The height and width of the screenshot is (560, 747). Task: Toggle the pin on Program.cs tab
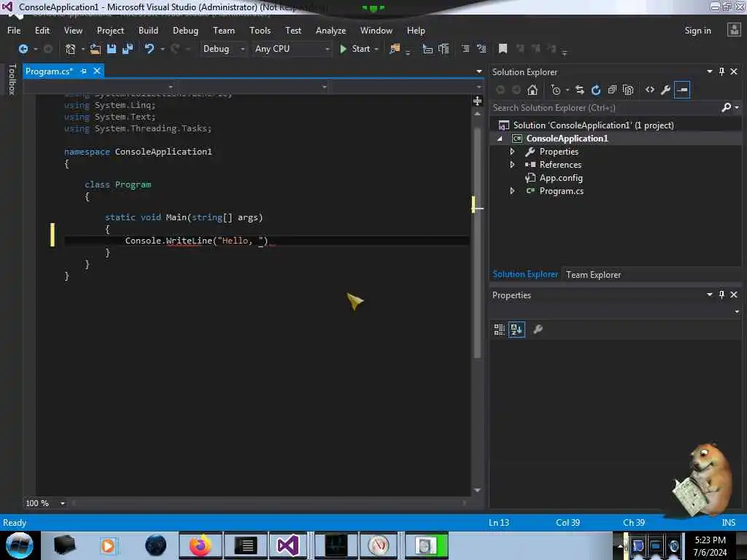(83, 71)
